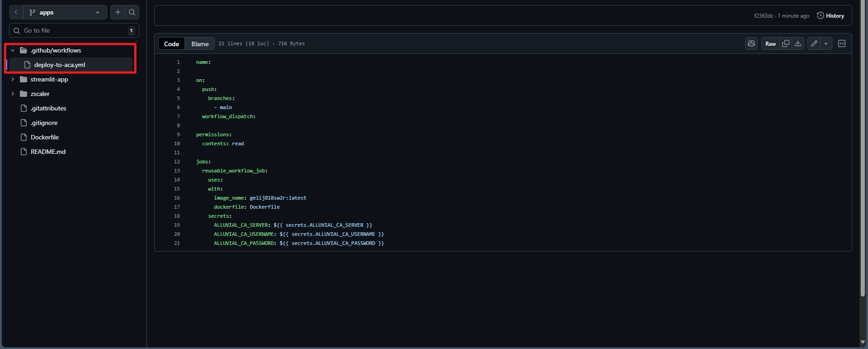Open more edit options dropdown arrow
Viewport: 868px width, 349px height.
point(826,43)
